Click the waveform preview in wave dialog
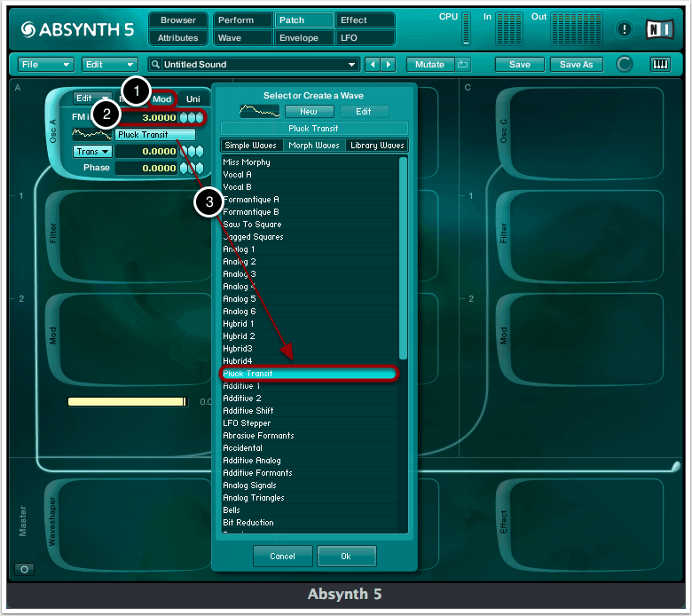The height and width of the screenshot is (616, 692). (259, 111)
